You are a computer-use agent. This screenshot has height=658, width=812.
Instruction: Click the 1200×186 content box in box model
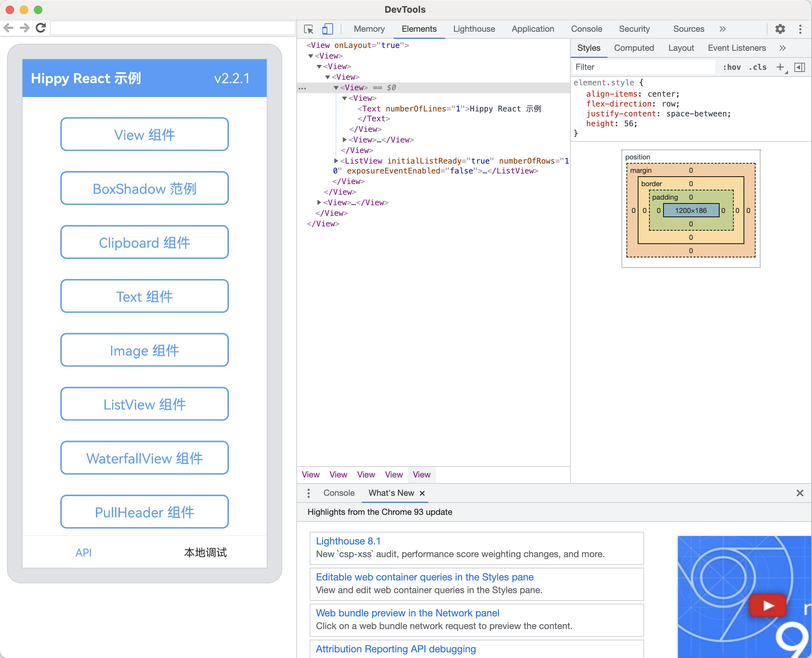[691, 211]
